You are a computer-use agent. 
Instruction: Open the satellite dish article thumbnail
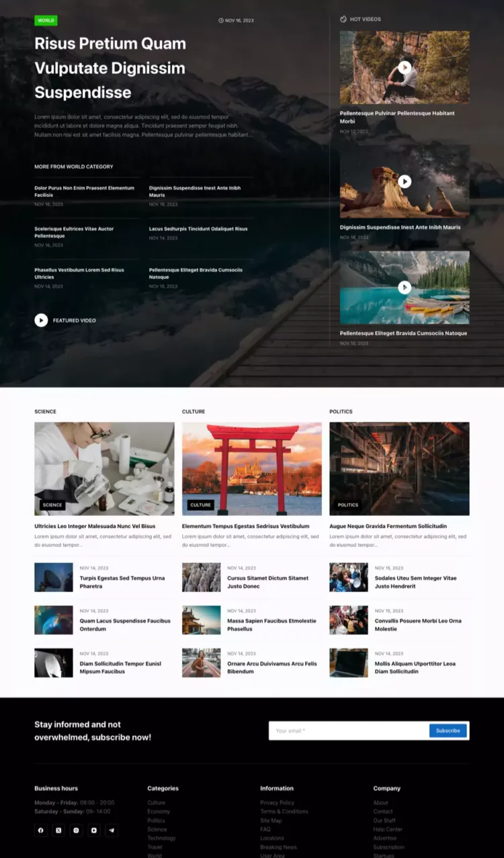[x=54, y=577]
